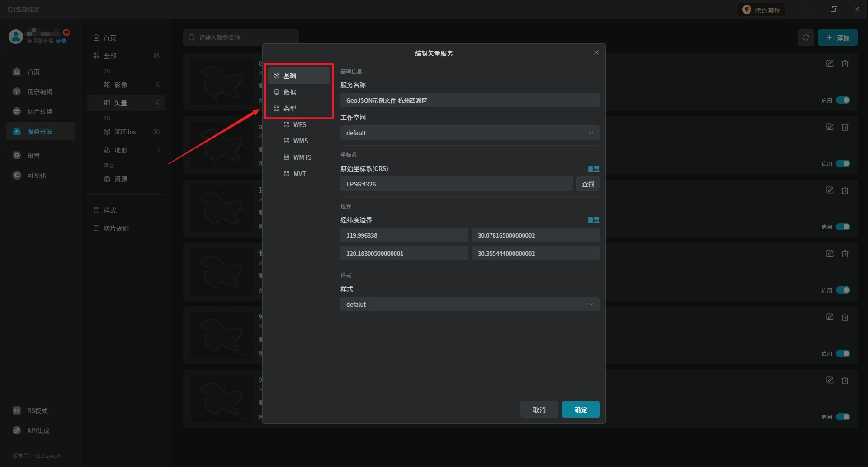Image resolution: width=868 pixels, height=467 pixels.
Task: Toggle the 启用 switch on last service
Action: click(x=843, y=417)
